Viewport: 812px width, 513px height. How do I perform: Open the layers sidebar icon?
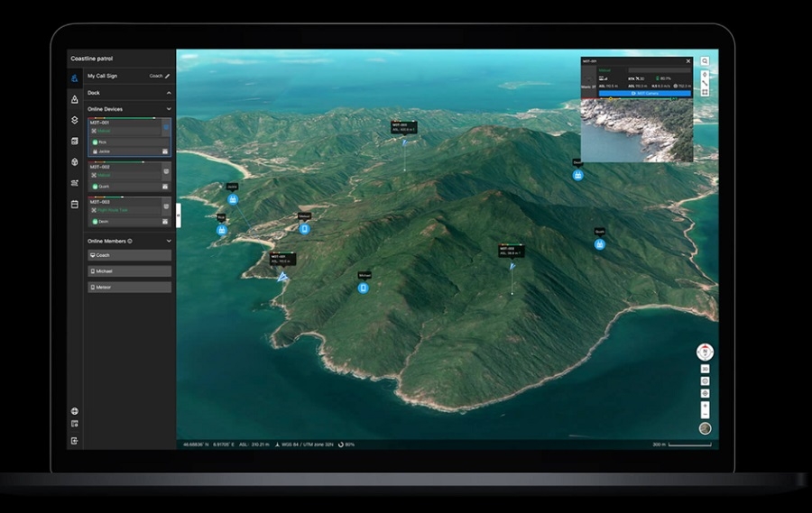pos(75,120)
